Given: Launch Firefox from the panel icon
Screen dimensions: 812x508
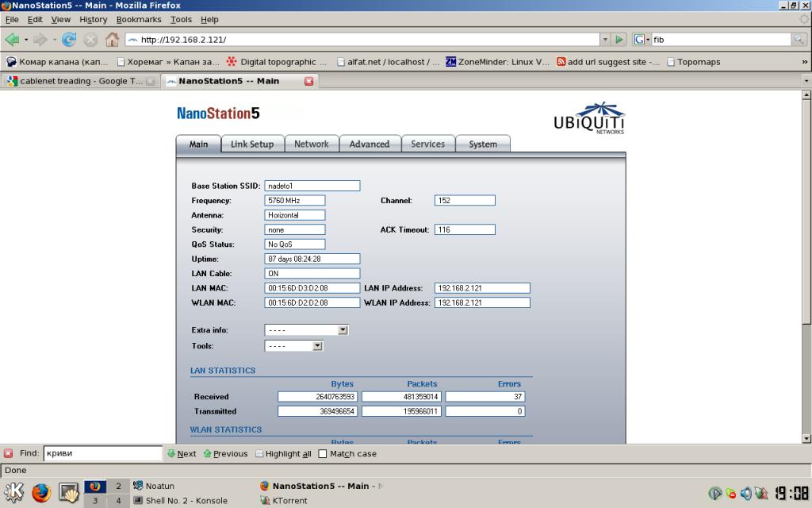Looking at the screenshot, I should [41, 493].
